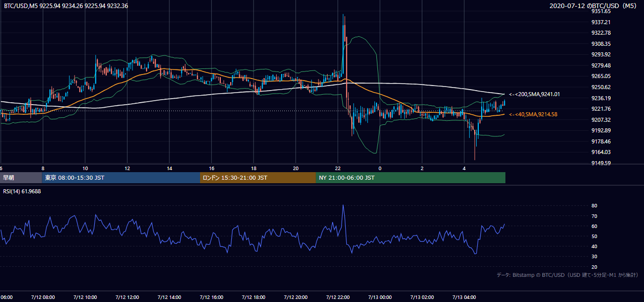The image size is (644, 302).
Task: Select the 2020-07-12 のBTC/USD（M5） chart title
Action: [594, 6]
